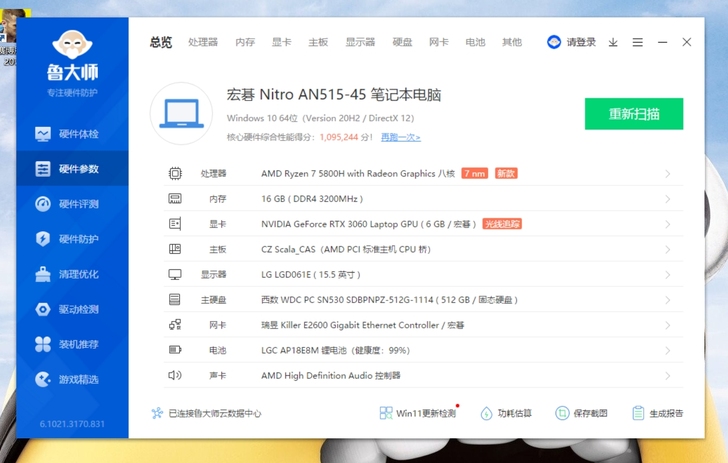Screen dimensions: 728x463
Task: Expand the 显卡 row chevron
Action: tap(668, 224)
